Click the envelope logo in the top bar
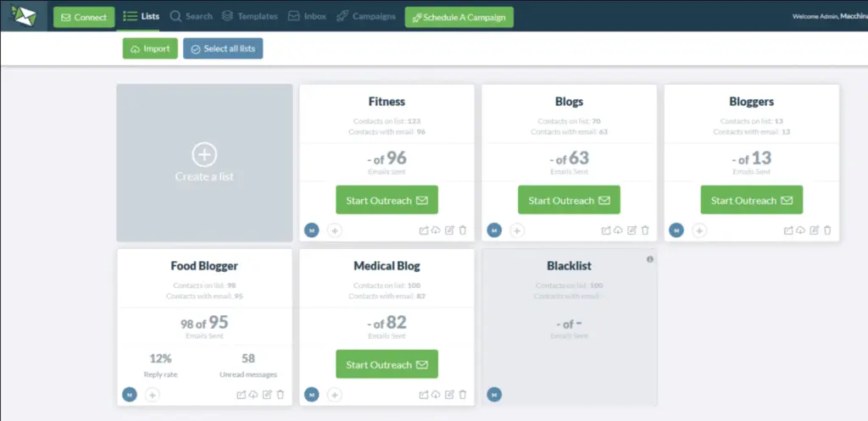 tap(24, 16)
